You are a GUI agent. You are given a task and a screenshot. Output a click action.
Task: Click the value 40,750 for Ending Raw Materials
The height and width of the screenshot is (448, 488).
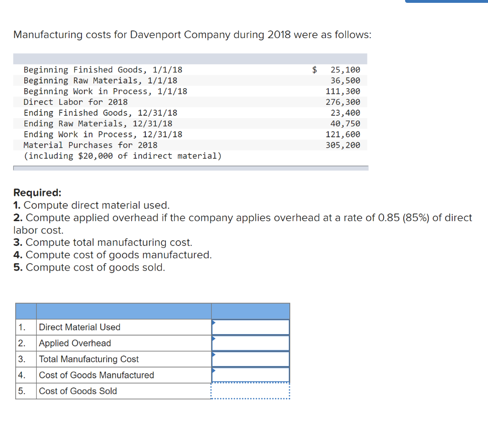click(345, 123)
